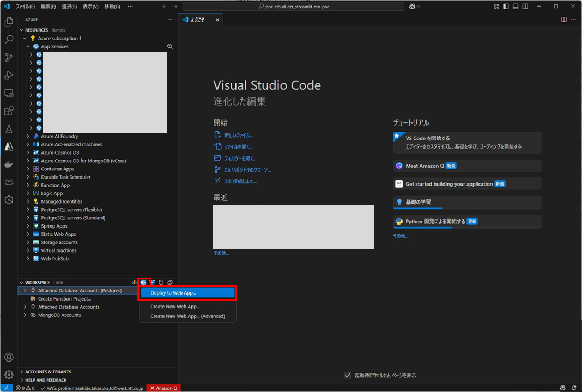Screen dimensions: 582x392
Task: Open the Docker whale view
Action: [x=9, y=164]
